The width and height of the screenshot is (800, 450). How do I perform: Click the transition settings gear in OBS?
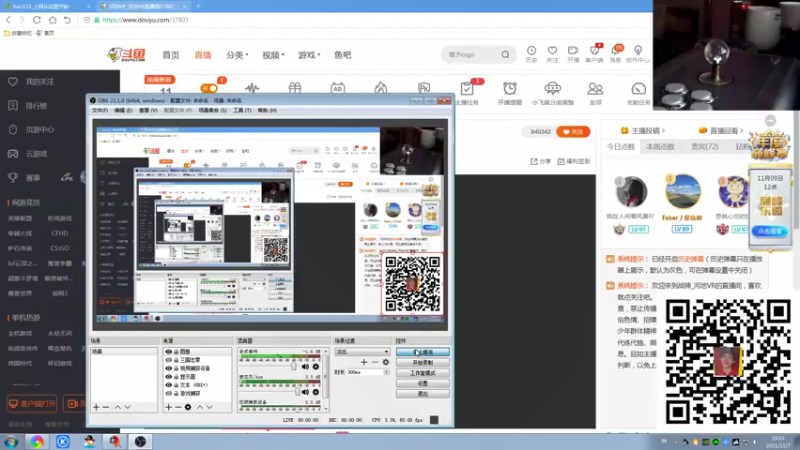[x=386, y=362]
